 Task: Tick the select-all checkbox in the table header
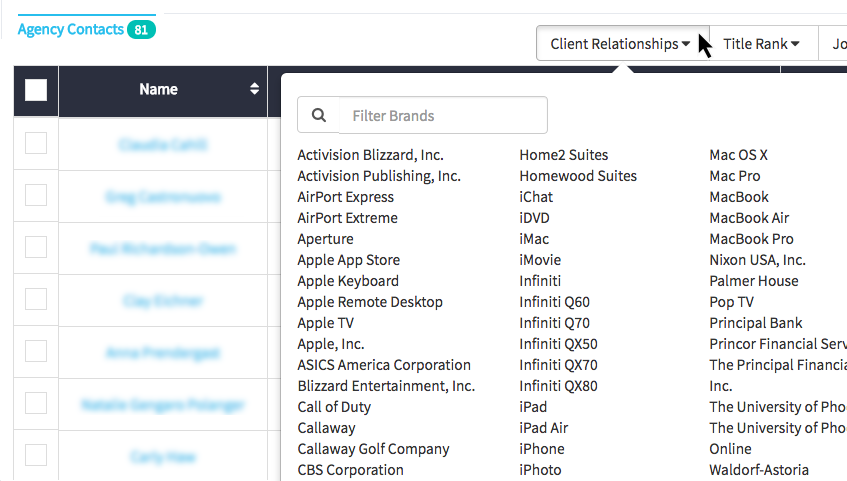point(36,90)
